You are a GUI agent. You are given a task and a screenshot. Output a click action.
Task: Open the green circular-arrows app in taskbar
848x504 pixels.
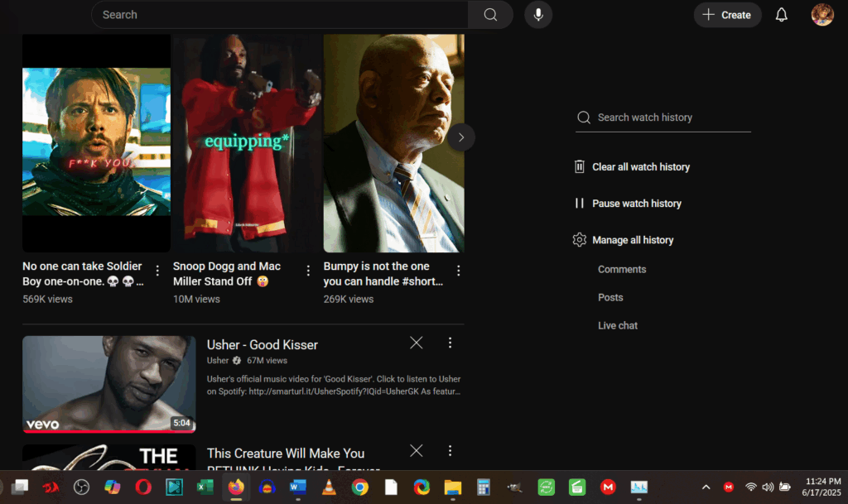[x=546, y=487]
